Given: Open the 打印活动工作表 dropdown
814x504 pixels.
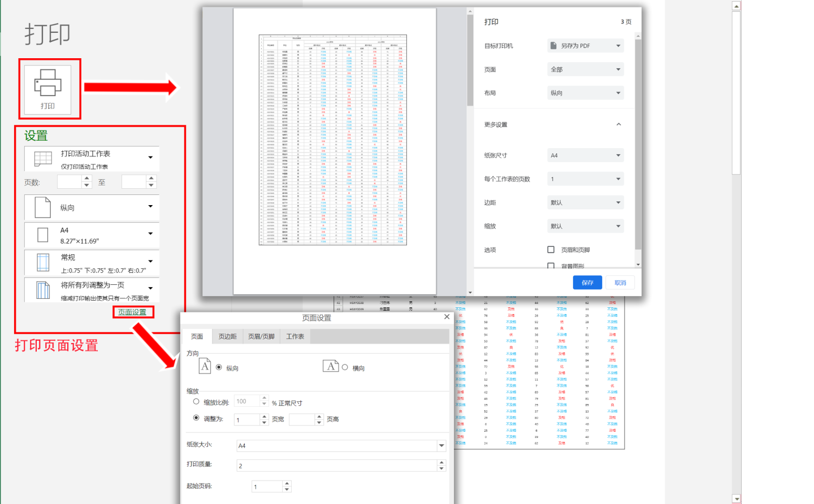Looking at the screenshot, I should pos(92,159).
